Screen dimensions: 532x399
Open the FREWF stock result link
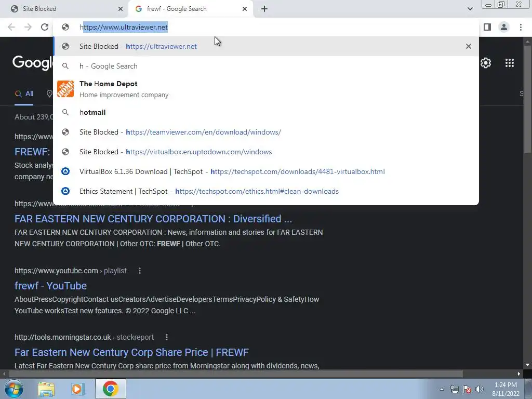click(32, 152)
